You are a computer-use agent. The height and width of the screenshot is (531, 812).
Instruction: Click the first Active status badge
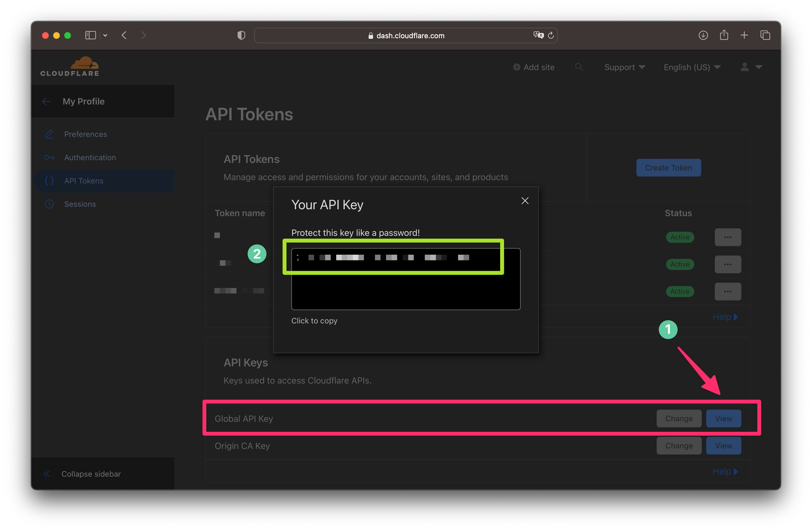pyautogui.click(x=680, y=237)
